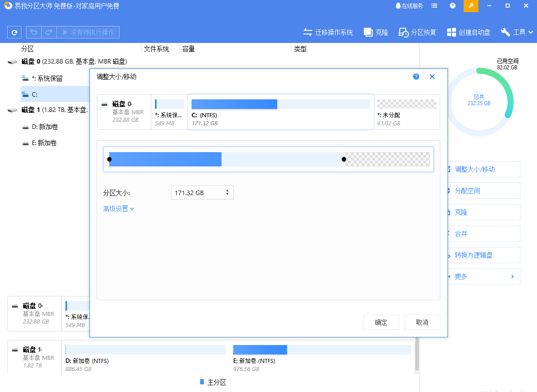Click the refresh icon below the title bar
Screen dimensions: 537x392
point(15,32)
